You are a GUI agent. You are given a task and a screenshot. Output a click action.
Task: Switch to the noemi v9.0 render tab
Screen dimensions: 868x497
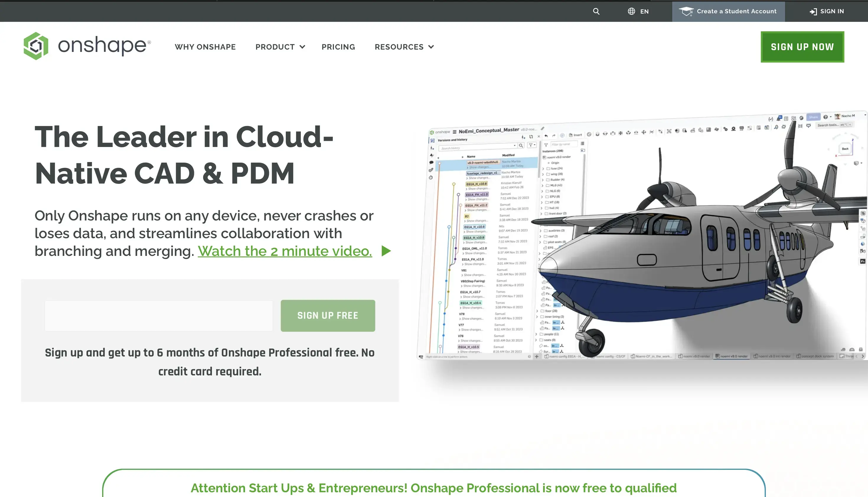(731, 356)
